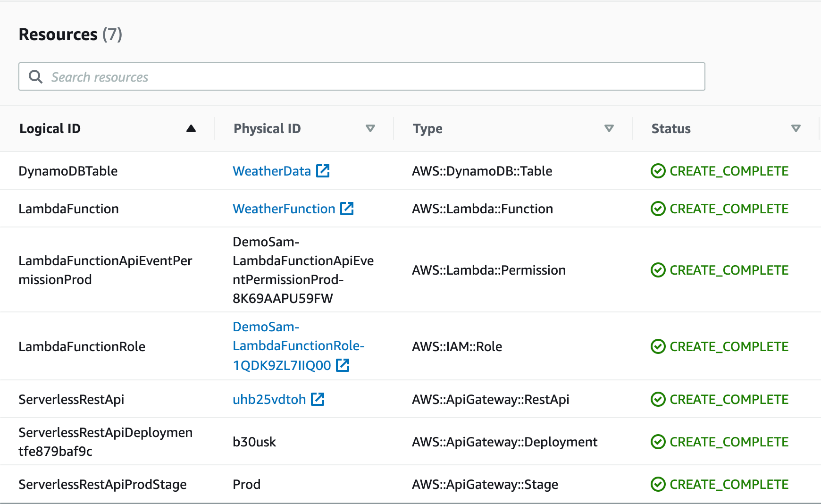The height and width of the screenshot is (504, 821).
Task: Click the ServerlessRestApiProdStage status checkmark icon
Action: (658, 484)
